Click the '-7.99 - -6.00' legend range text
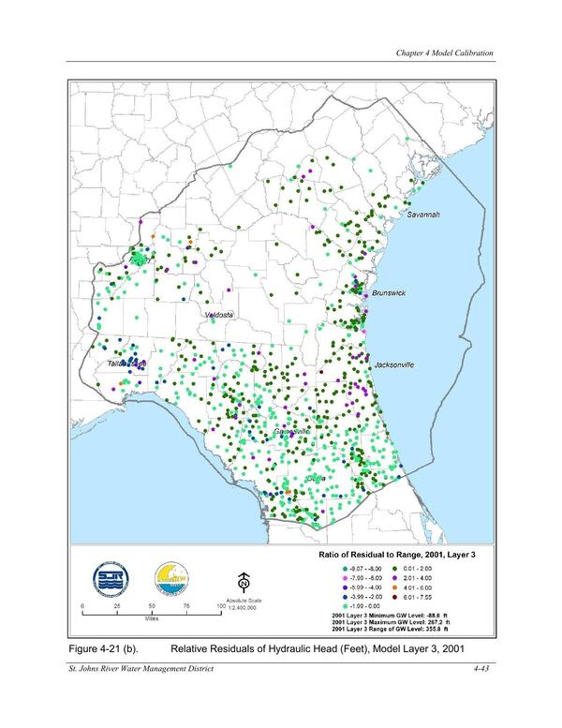This screenshot has height=728, width=562. [366, 578]
